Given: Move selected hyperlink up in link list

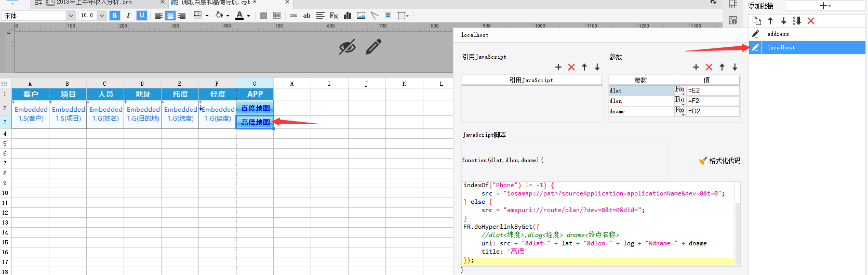Looking at the screenshot, I should pyautogui.click(x=770, y=21).
